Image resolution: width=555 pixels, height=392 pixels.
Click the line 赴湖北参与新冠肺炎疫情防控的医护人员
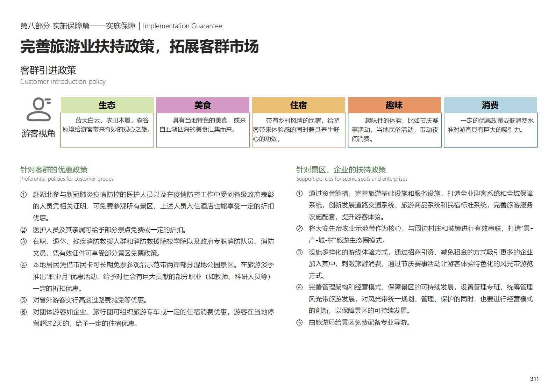pos(154,194)
